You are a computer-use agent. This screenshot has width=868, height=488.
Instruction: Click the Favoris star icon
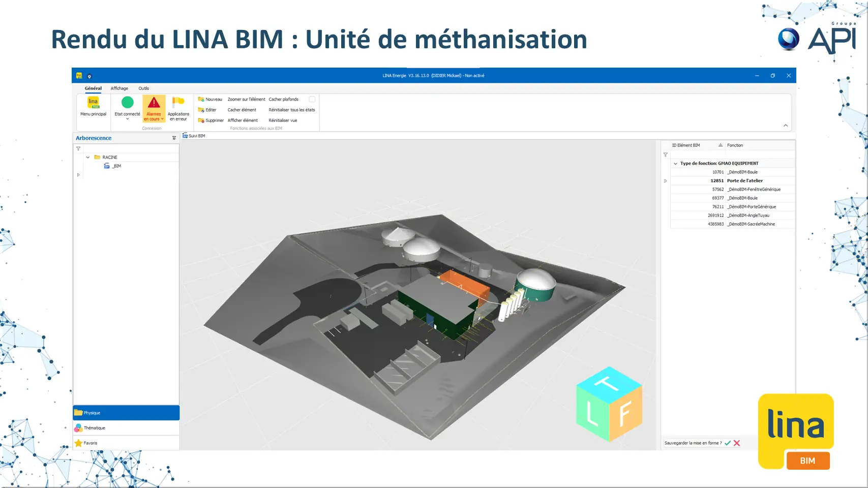coord(78,443)
